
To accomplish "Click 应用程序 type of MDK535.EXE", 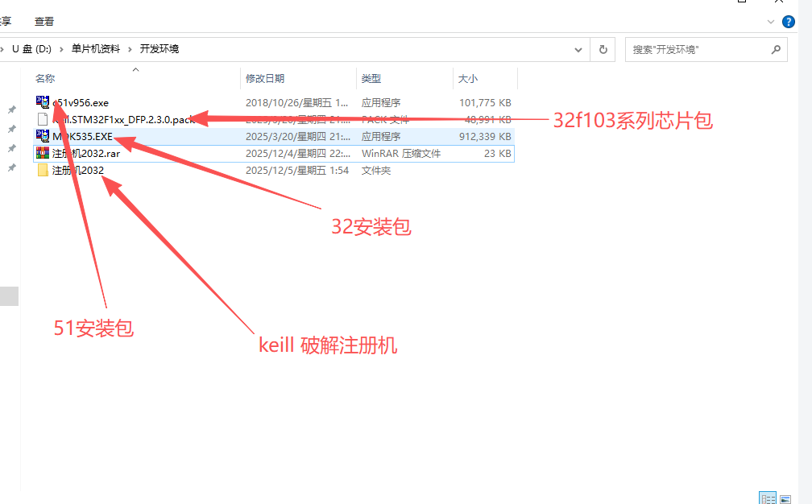I will pos(380,137).
